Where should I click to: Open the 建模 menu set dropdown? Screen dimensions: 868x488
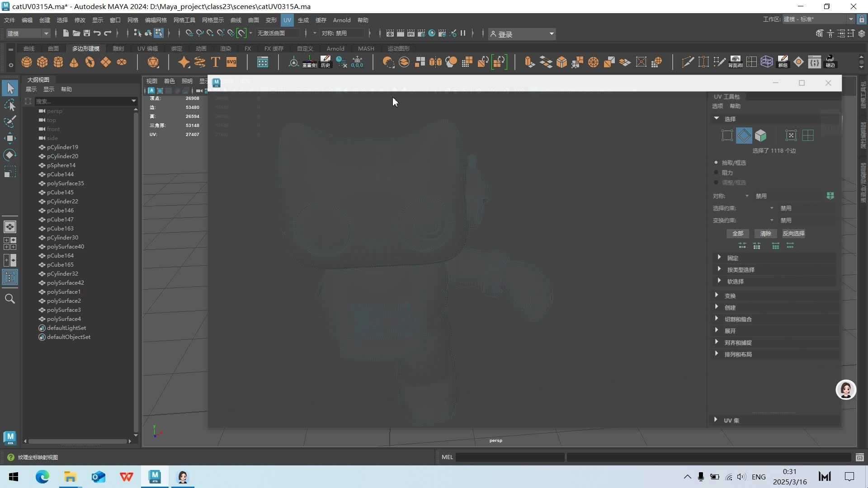pyautogui.click(x=28, y=33)
